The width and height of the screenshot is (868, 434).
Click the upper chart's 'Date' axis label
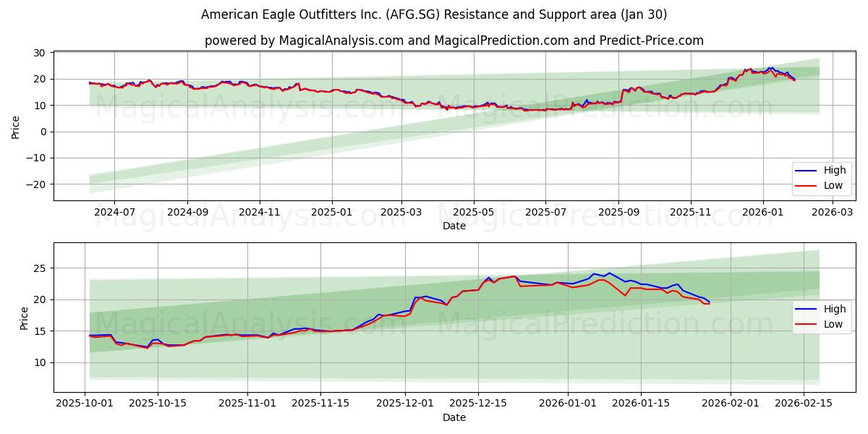click(454, 226)
